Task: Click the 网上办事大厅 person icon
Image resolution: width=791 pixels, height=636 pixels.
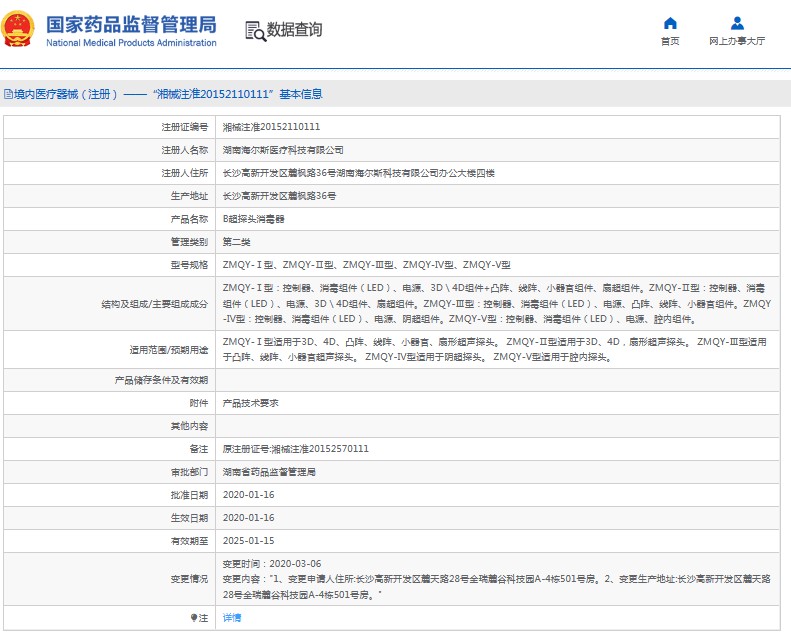Action: point(737,23)
